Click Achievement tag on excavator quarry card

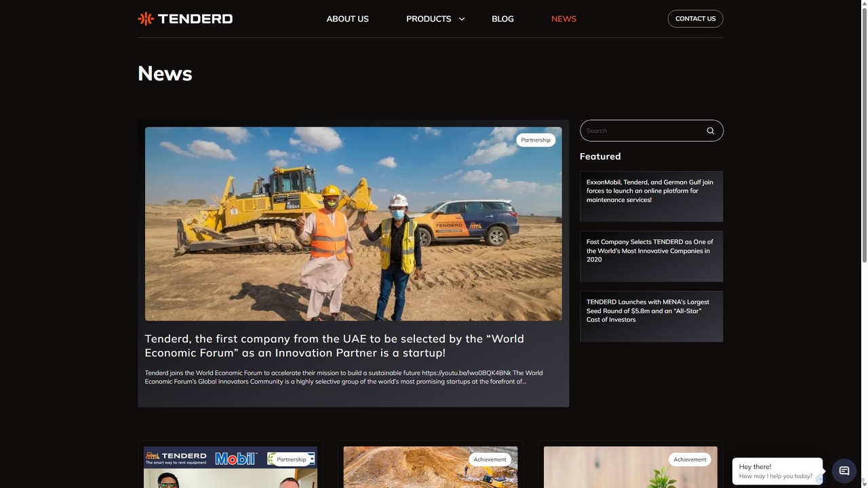[490, 460]
